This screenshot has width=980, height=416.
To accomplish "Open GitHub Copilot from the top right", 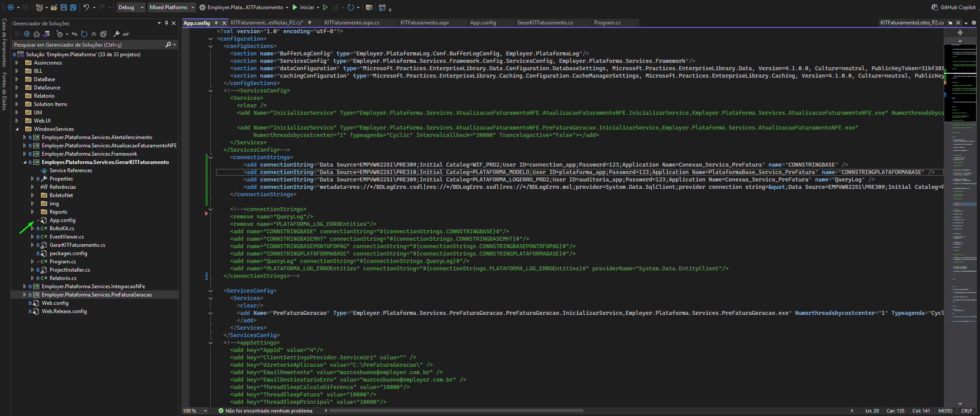I will pos(953,7).
